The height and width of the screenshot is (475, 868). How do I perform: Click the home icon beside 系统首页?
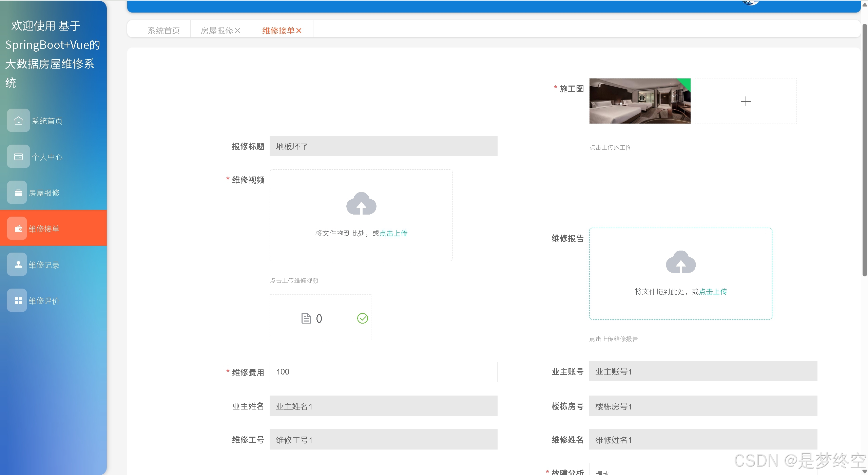tap(18, 121)
